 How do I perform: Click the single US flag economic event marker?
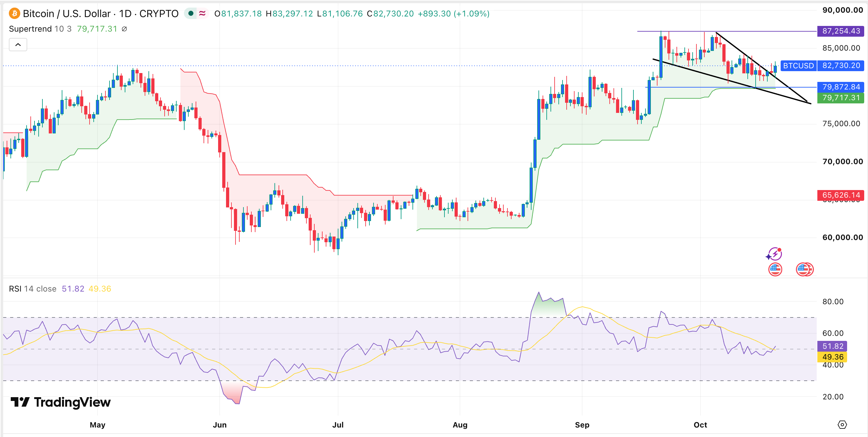[x=775, y=269]
